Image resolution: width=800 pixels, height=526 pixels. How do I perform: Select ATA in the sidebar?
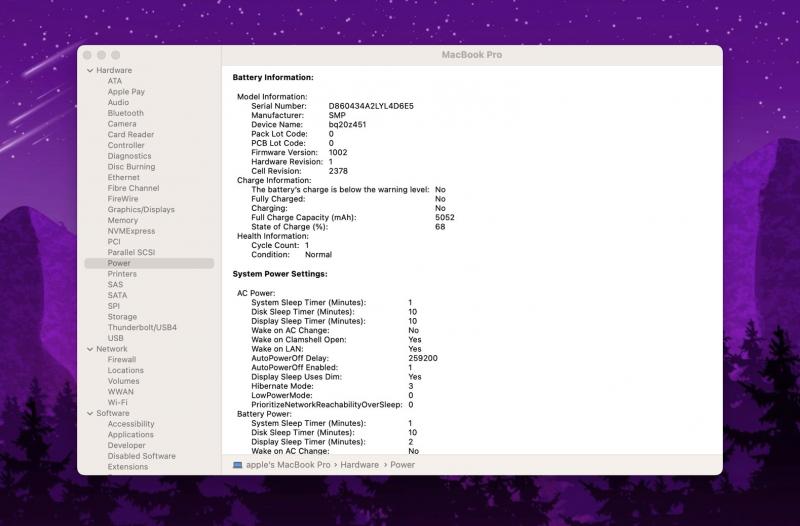(x=115, y=81)
